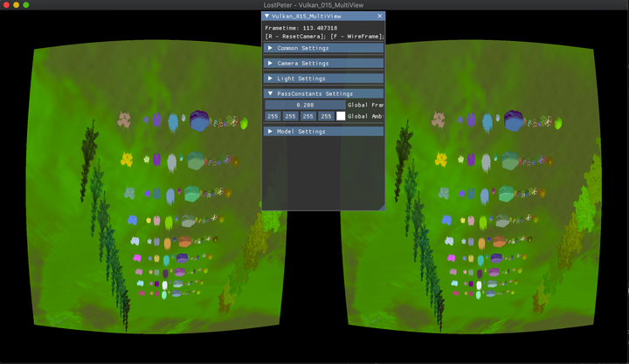Expand the Light Settings section
This screenshot has width=629, height=364.
pos(323,79)
